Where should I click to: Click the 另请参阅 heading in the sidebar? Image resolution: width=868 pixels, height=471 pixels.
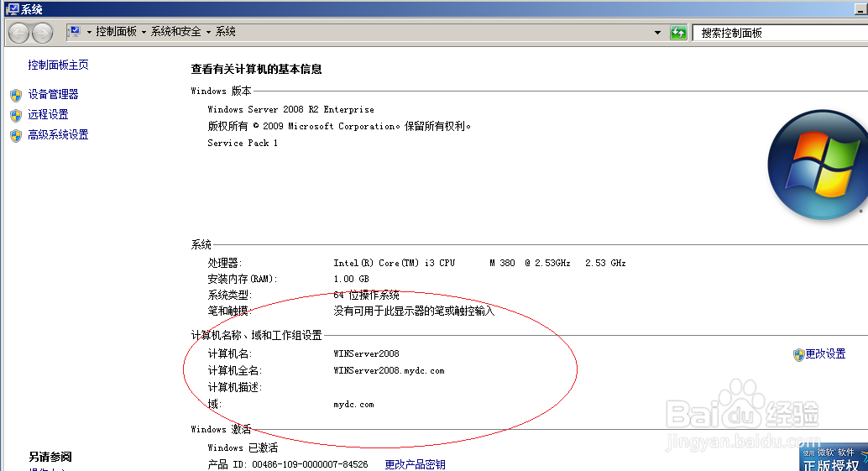point(50,457)
